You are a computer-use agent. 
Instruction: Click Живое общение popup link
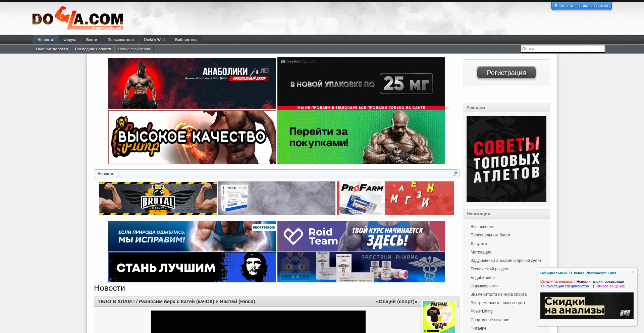click(610, 286)
